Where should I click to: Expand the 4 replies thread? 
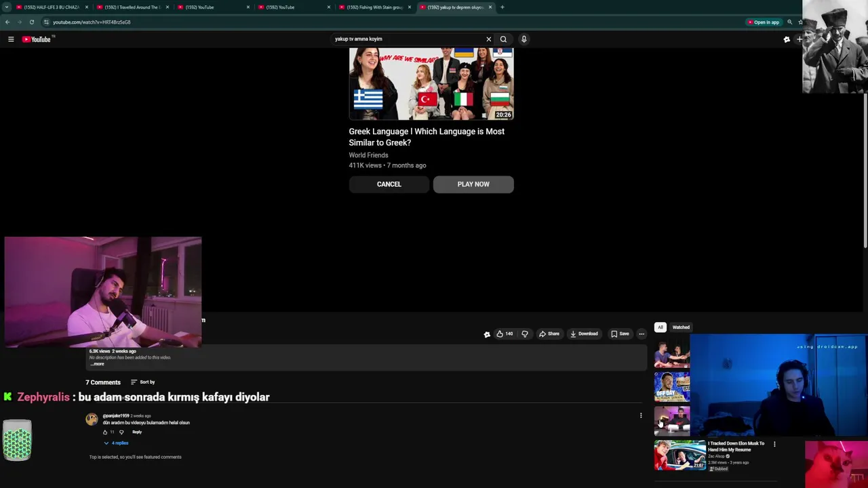(x=116, y=443)
